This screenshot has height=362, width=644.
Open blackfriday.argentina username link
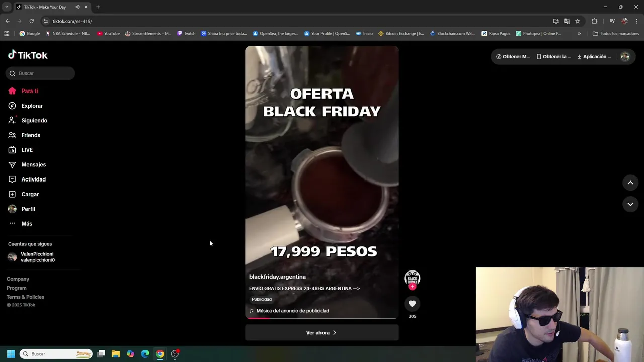click(277, 277)
